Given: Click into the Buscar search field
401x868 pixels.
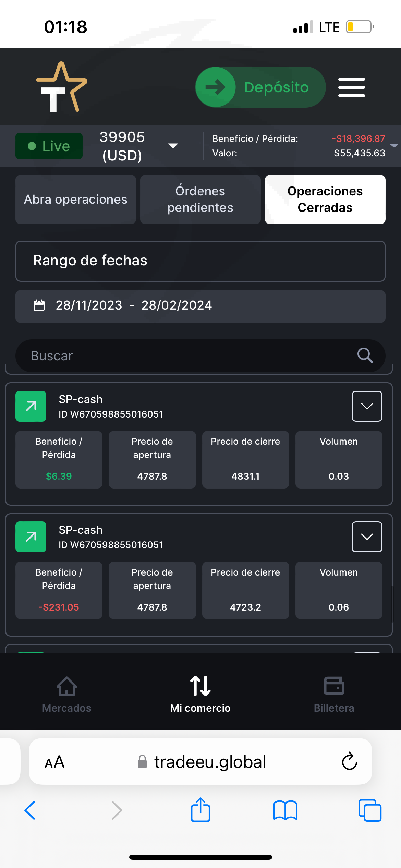Looking at the screenshot, I should pyautogui.click(x=185, y=356).
